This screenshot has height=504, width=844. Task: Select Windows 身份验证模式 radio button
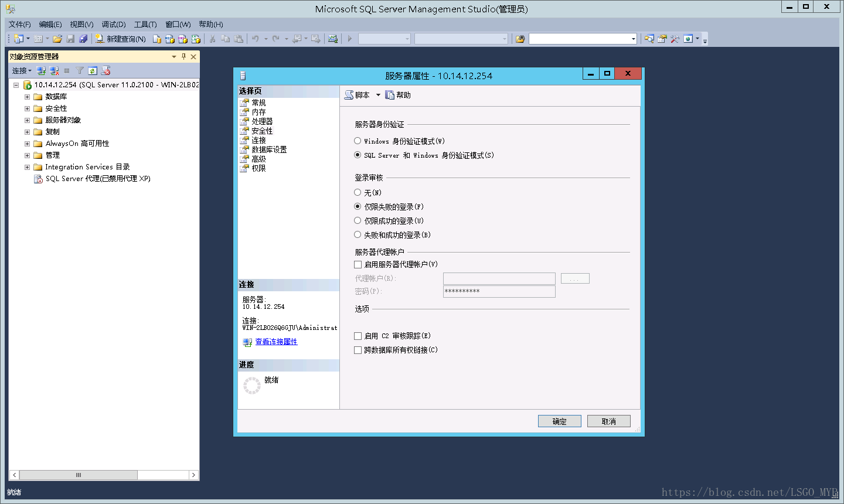358,141
